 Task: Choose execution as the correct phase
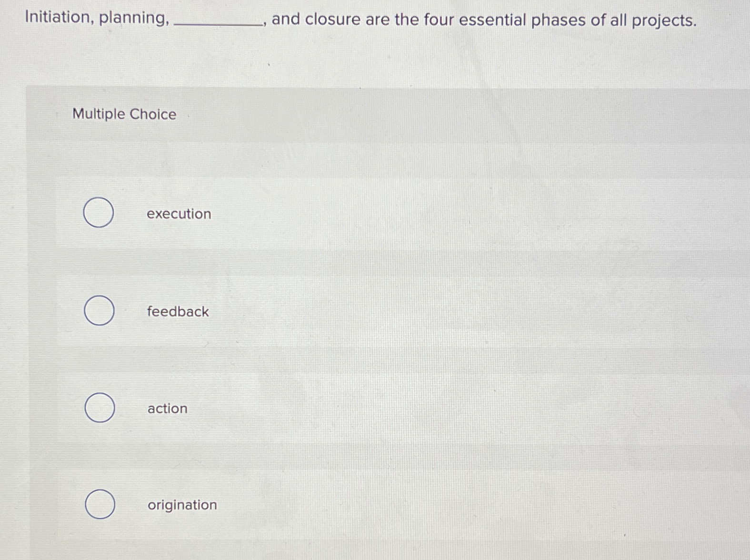point(178,214)
